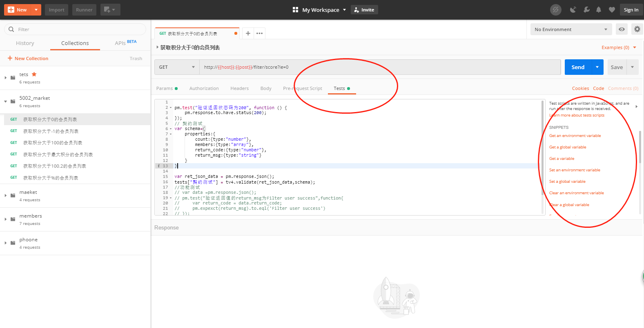Click the Import button
This screenshot has height=328, width=644.
[56, 10]
